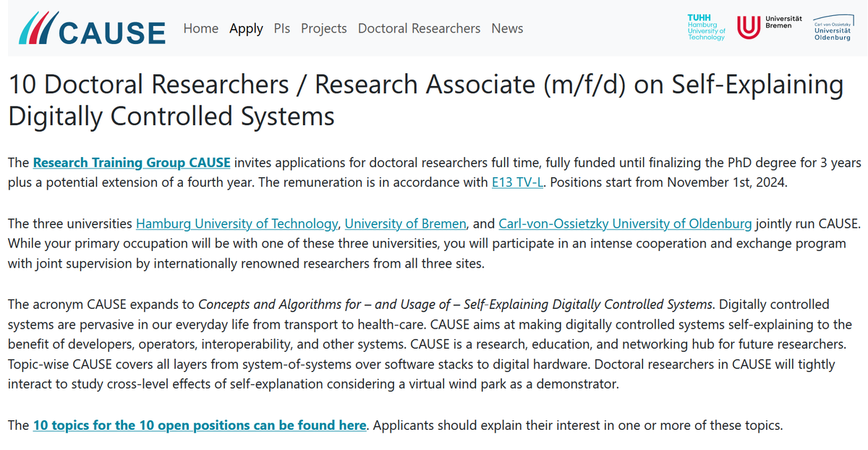
Task: Select the Apply nav item
Action: 246,29
